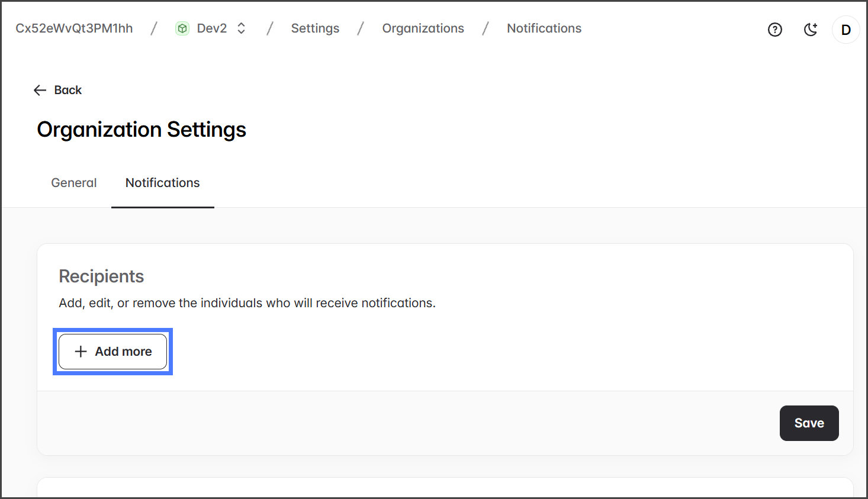Click the Recipients section title
The width and height of the screenshot is (868, 499).
(x=101, y=276)
